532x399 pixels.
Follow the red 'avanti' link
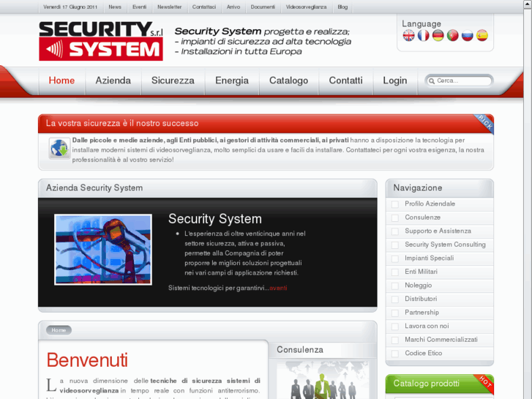click(x=278, y=288)
